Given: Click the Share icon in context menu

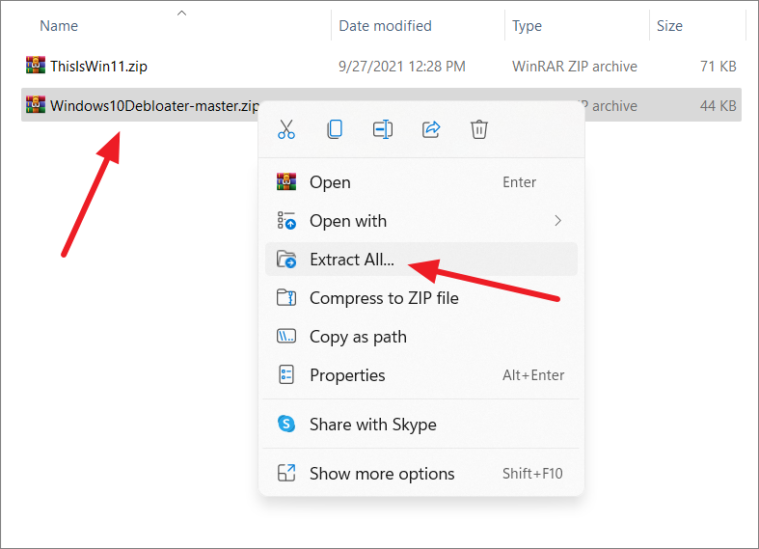Looking at the screenshot, I should pyautogui.click(x=431, y=129).
